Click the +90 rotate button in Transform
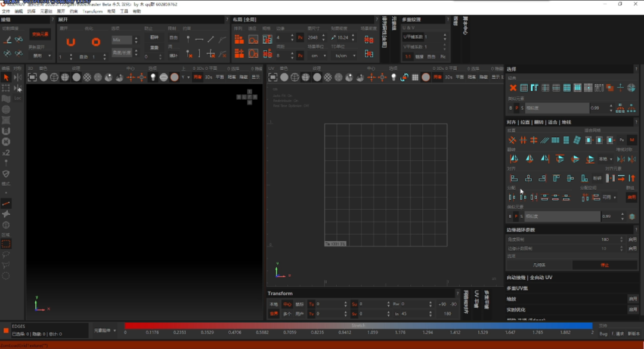The height and width of the screenshot is (349, 644). pos(442,304)
